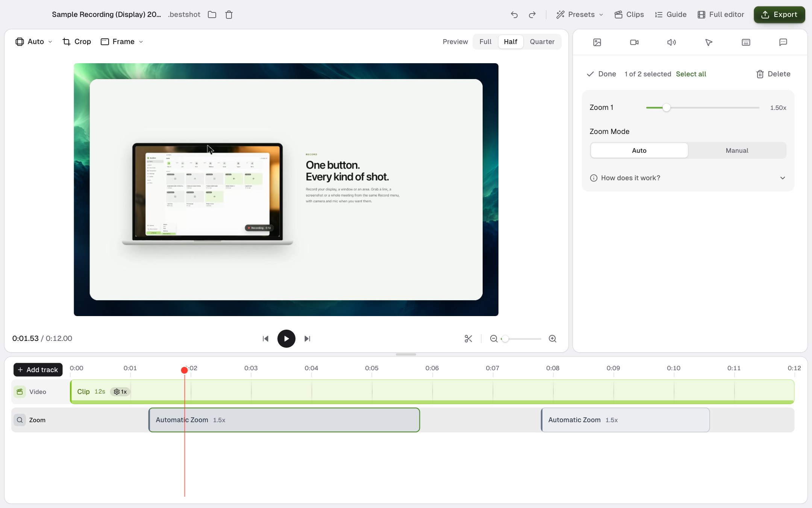Open the keyboard shortcuts settings tab
This screenshot has width=812, height=508.
coord(746,42)
